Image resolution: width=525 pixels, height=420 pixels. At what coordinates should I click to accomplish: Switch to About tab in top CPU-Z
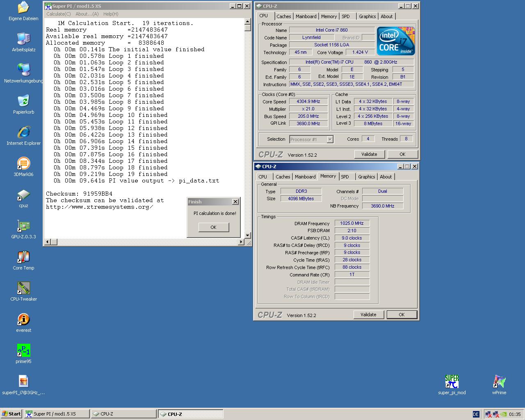386,16
